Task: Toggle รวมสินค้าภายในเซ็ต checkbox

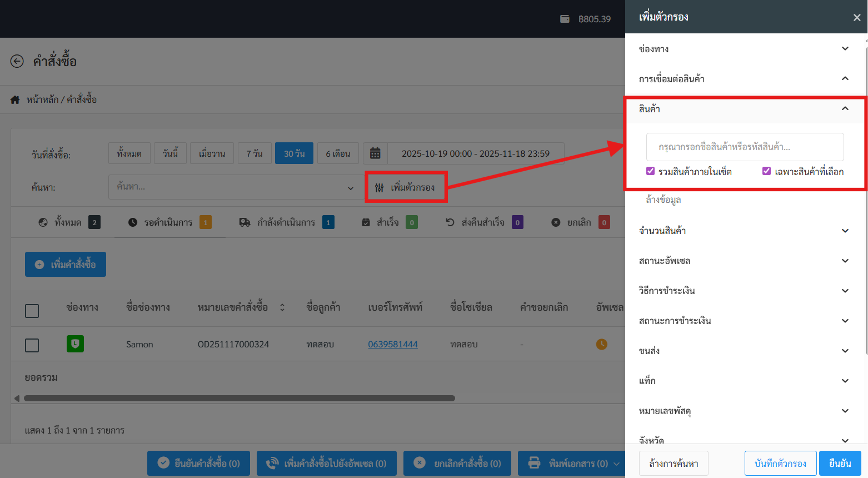Action: 650,171
